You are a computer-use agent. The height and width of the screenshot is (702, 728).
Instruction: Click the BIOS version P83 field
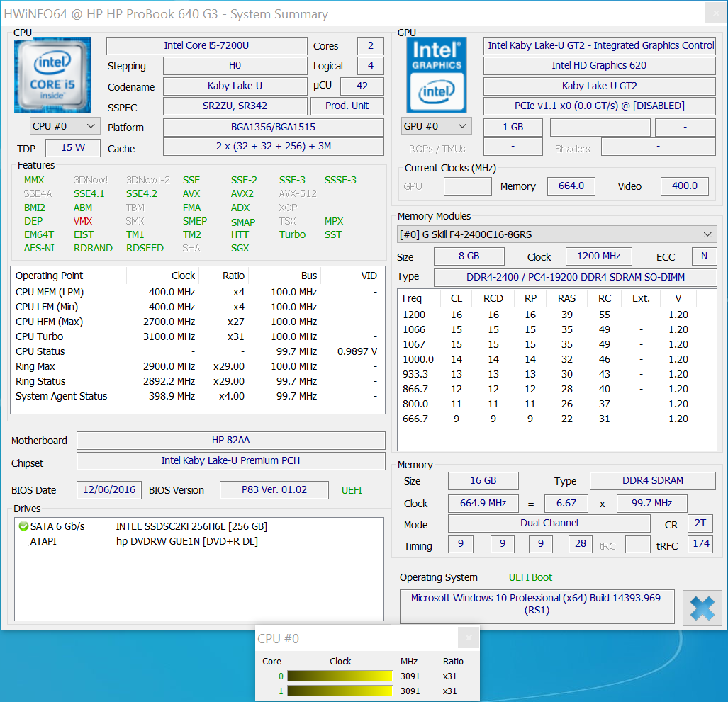tap(274, 490)
